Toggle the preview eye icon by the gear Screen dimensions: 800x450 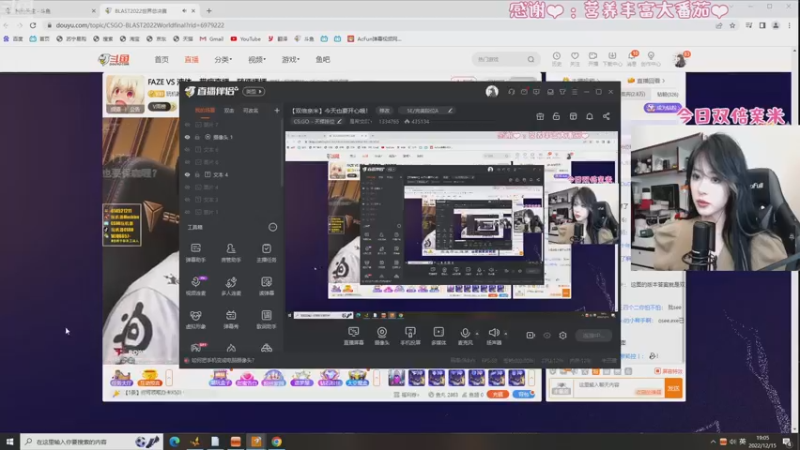click(547, 335)
